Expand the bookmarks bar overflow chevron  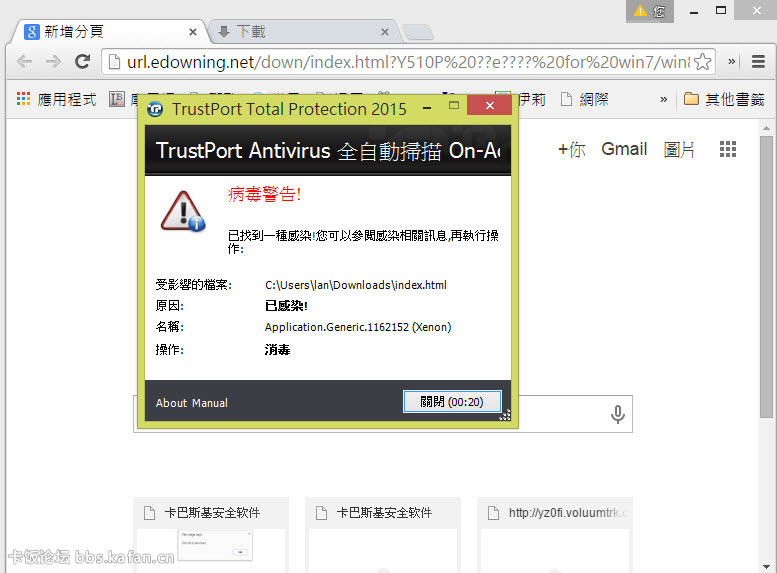[663, 99]
